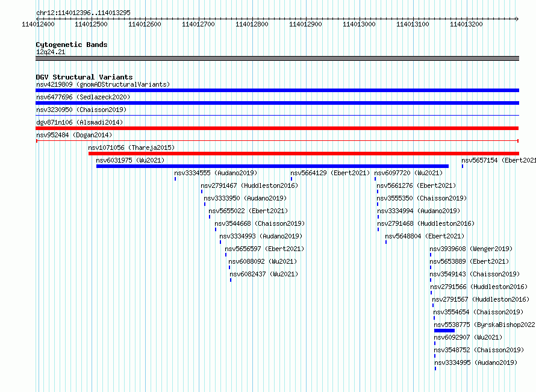The height and width of the screenshot is (392, 536).
Task: Click nsv3555350 Chaisson2019 label
Action: pos(422,198)
